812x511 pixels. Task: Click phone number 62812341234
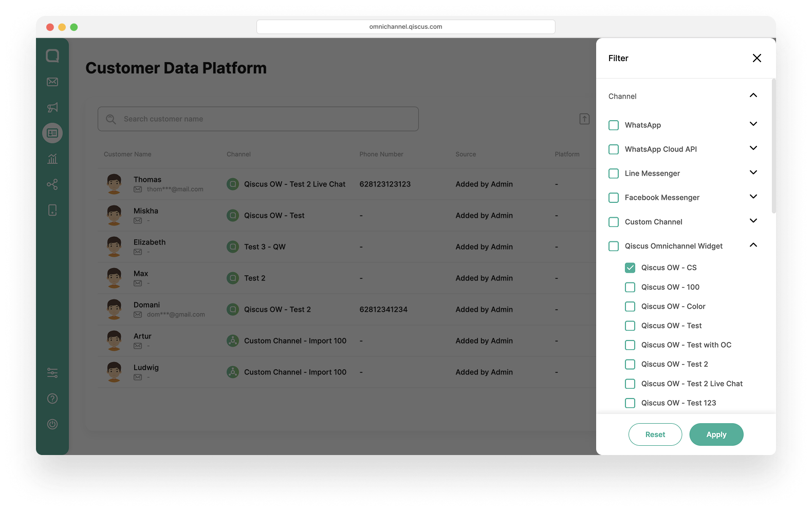383,309
